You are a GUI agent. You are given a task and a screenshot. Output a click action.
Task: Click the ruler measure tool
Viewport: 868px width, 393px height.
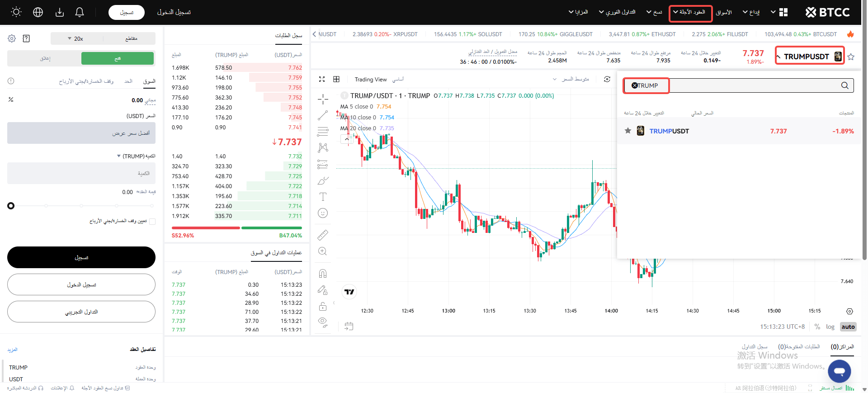[323, 235]
